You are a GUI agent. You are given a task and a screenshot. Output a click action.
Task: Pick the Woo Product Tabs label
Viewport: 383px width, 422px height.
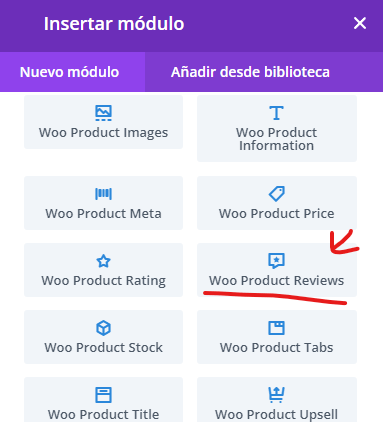tap(277, 347)
